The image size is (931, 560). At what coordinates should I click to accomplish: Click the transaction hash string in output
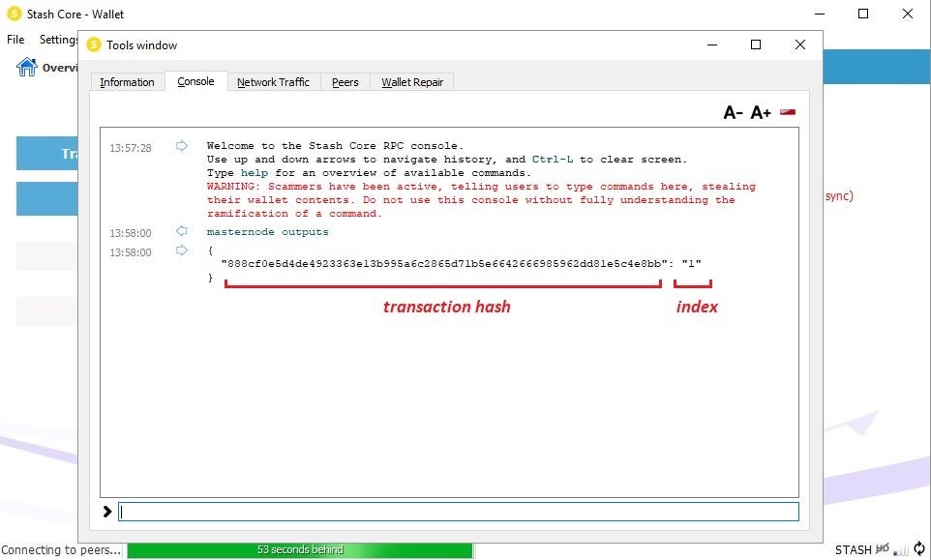(443, 263)
